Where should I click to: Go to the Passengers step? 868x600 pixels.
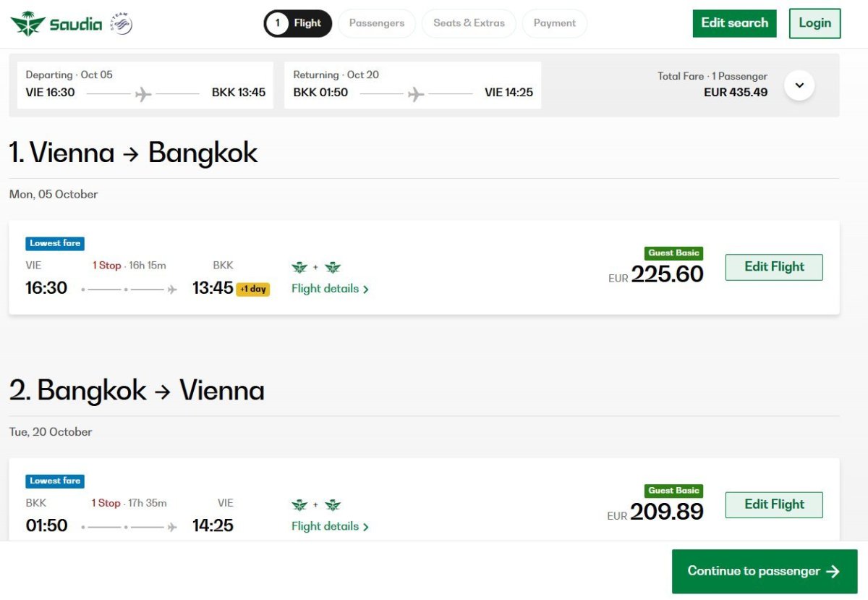click(x=377, y=23)
